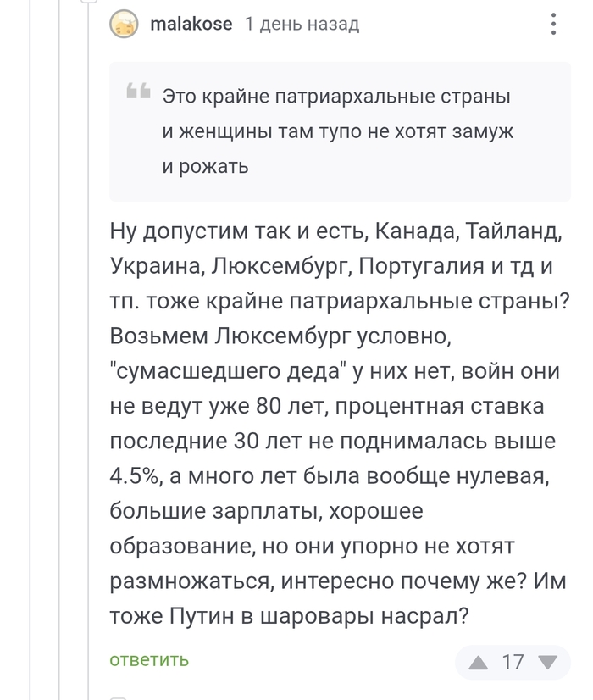Click the quote's first line "Это крайне патриархальные страны"
The height and width of the screenshot is (700, 593).
tap(336, 97)
